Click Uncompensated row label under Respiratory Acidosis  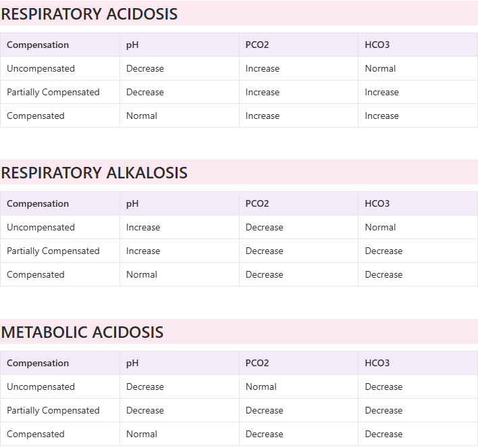point(41,69)
